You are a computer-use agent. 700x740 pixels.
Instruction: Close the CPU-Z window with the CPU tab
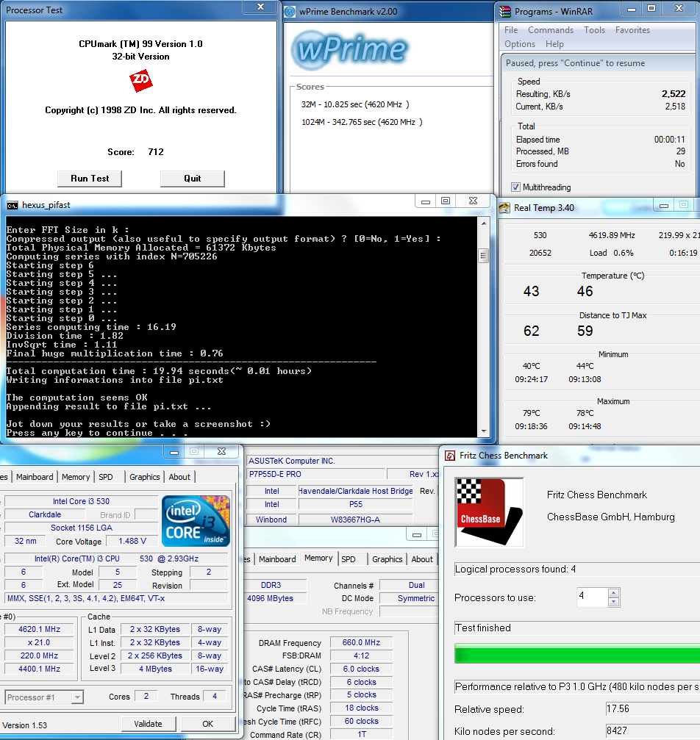click(221, 452)
